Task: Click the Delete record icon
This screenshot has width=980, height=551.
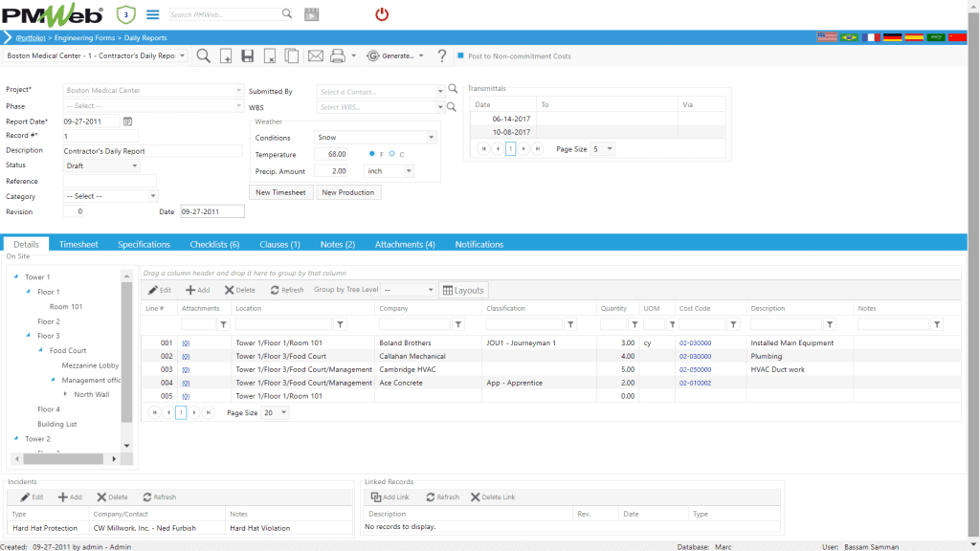Action: [x=270, y=56]
